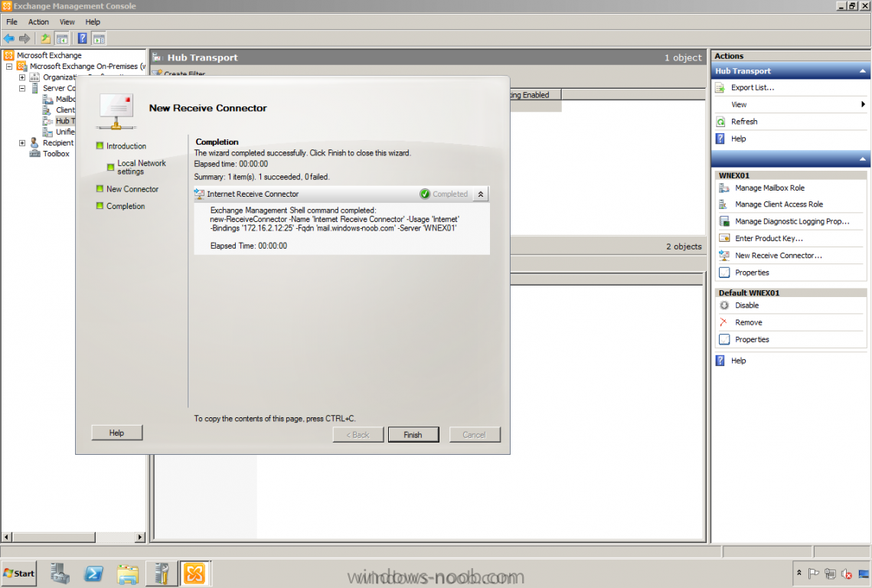The height and width of the screenshot is (588, 872).
Task: Click the Manage Diagnostic Logging Properties icon
Action: pyautogui.click(x=724, y=220)
